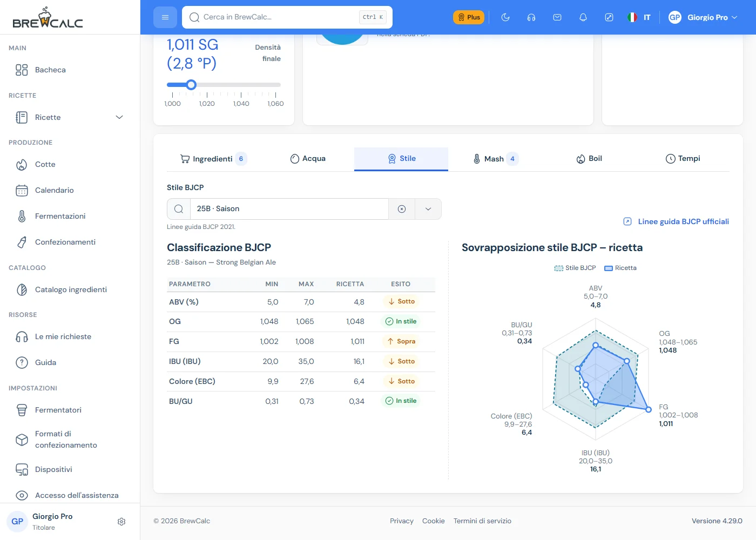Open Formati di confezionamento
The width and height of the screenshot is (756, 540).
pos(70,440)
